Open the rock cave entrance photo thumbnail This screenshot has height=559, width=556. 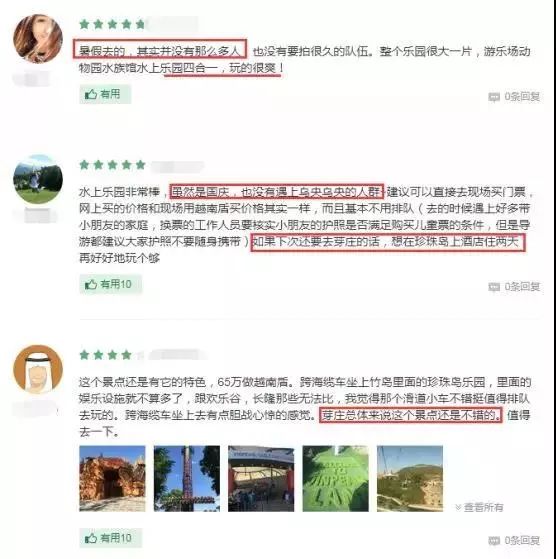112,478
